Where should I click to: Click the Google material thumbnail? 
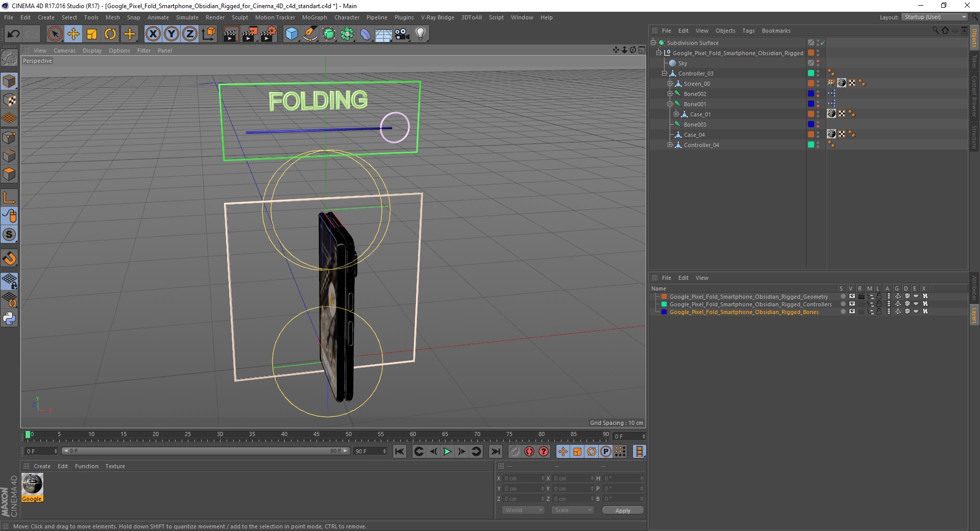point(32,484)
